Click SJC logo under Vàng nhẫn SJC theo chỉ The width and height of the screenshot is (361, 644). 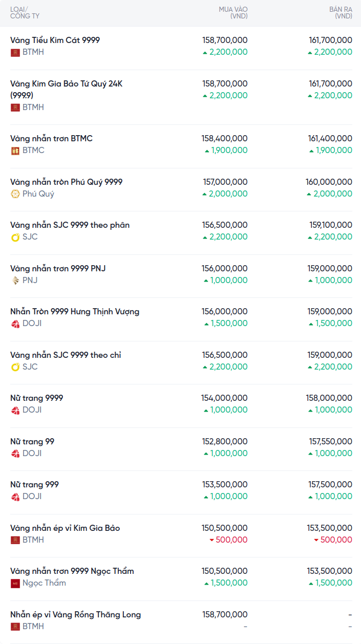point(15,367)
